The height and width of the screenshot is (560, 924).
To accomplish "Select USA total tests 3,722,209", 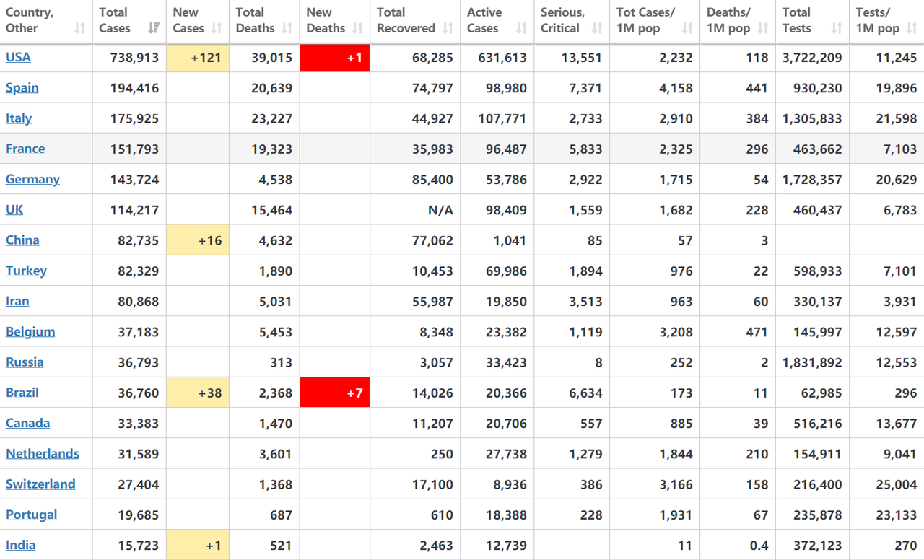I will [x=812, y=58].
